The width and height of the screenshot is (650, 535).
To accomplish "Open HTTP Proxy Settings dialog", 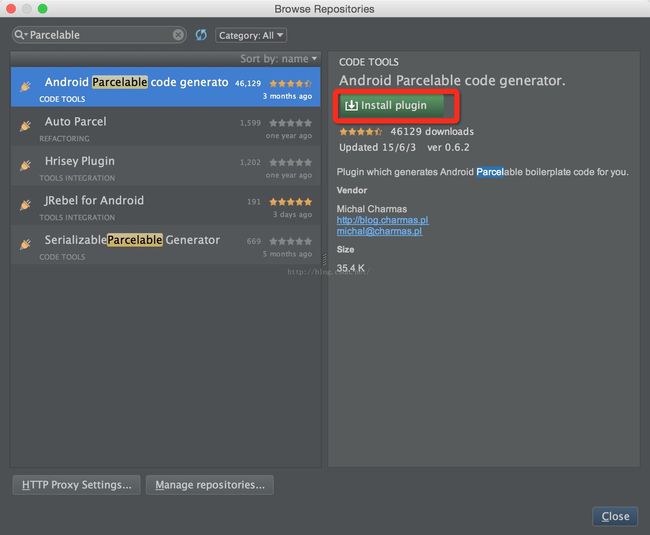I will click(x=76, y=485).
